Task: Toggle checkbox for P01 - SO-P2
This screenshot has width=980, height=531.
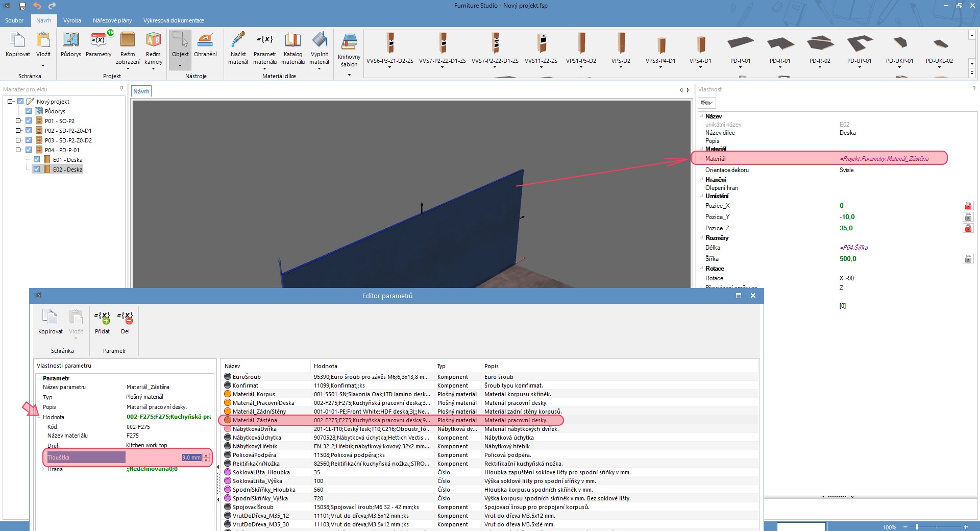Action: (x=29, y=121)
